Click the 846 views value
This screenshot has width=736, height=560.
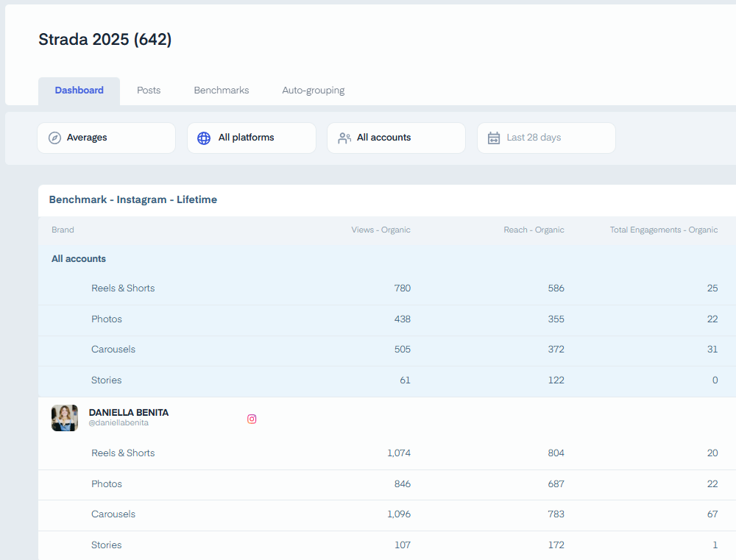pos(403,484)
